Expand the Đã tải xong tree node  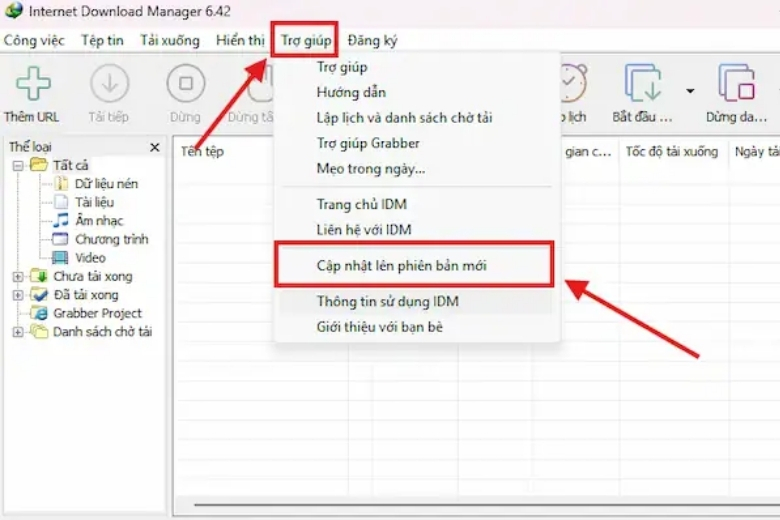pyautogui.click(x=18, y=295)
